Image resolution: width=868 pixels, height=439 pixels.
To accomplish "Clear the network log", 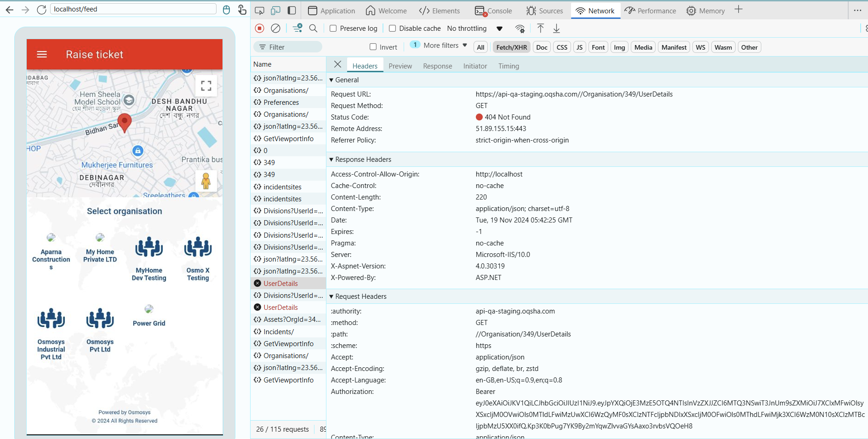I will (x=275, y=29).
